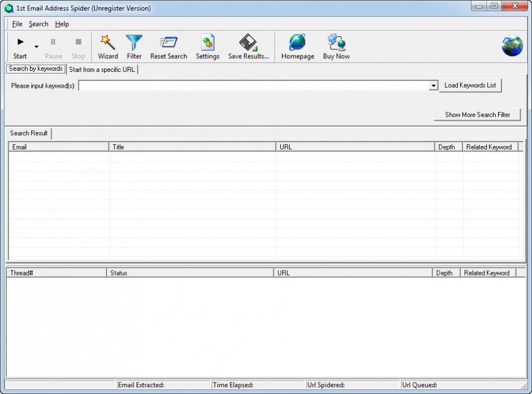The width and height of the screenshot is (532, 394).
Task: Select the Search by keywords tab
Action: [x=36, y=68]
